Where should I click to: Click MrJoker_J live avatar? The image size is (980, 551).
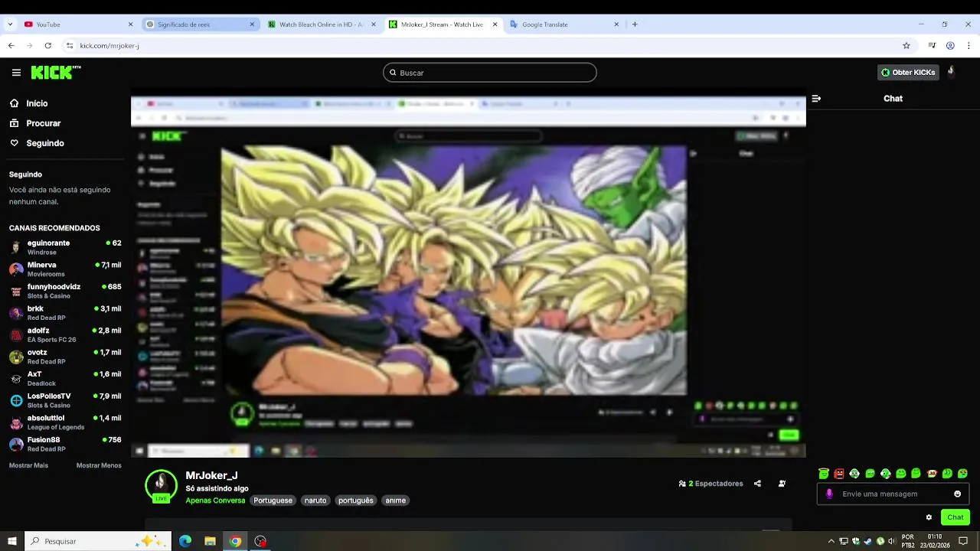click(x=161, y=485)
